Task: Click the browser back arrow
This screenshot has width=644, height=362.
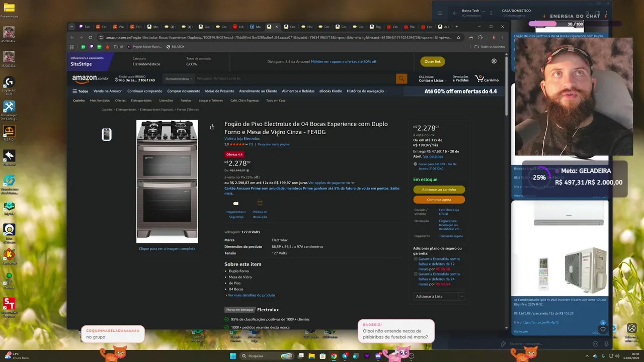Action: click(72, 37)
